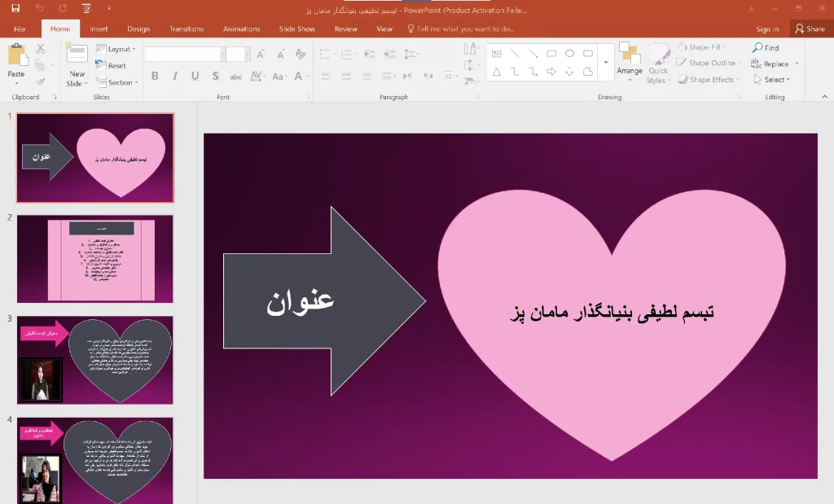The width and height of the screenshot is (834, 504).
Task: Click the Reset button in Slides group
Action: 116,65
